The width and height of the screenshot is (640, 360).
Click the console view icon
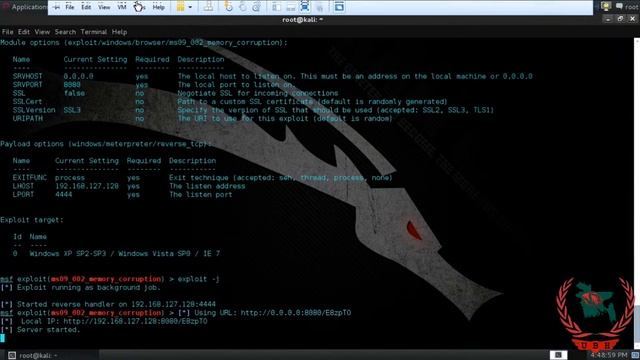tap(339, 7)
